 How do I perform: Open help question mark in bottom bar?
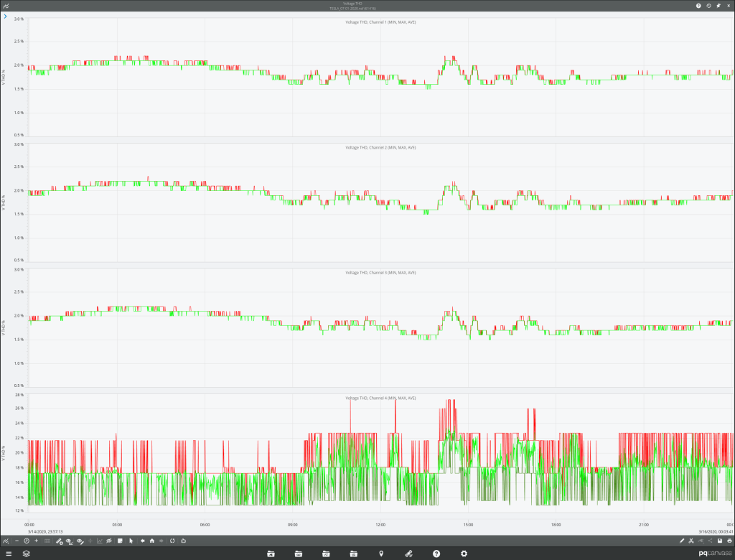click(436, 554)
